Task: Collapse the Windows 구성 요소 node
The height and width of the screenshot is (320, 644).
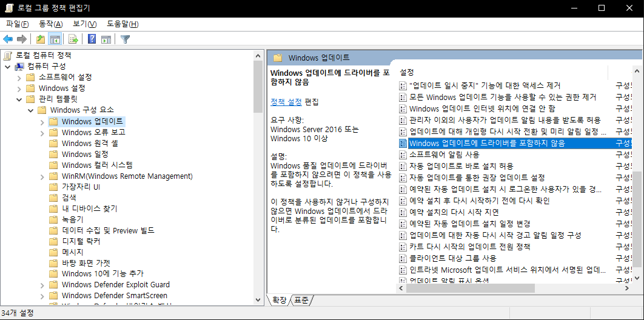Action: [30, 110]
